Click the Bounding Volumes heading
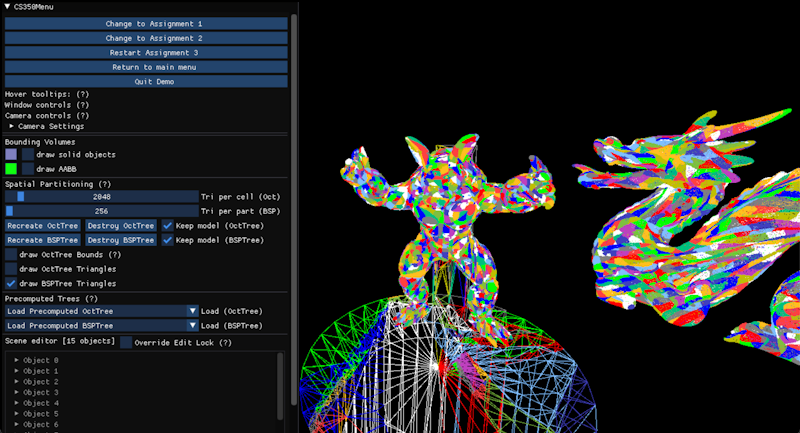 40,142
